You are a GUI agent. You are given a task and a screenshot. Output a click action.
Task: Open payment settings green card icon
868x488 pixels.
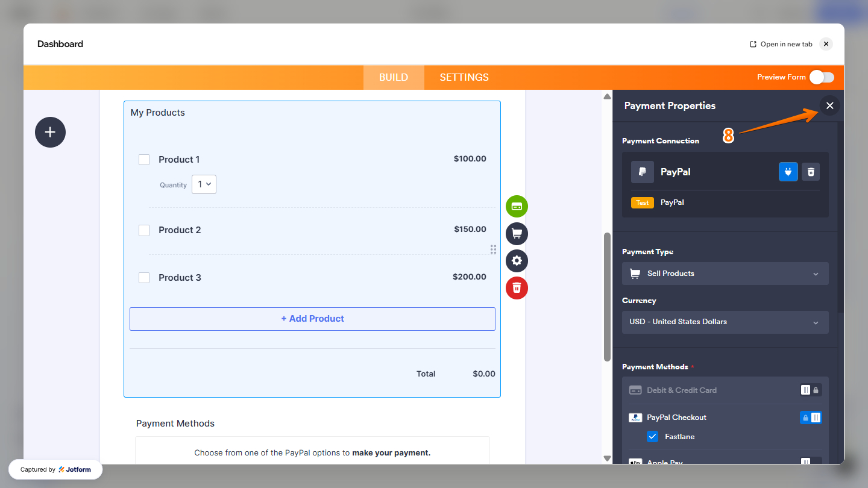[x=517, y=206]
